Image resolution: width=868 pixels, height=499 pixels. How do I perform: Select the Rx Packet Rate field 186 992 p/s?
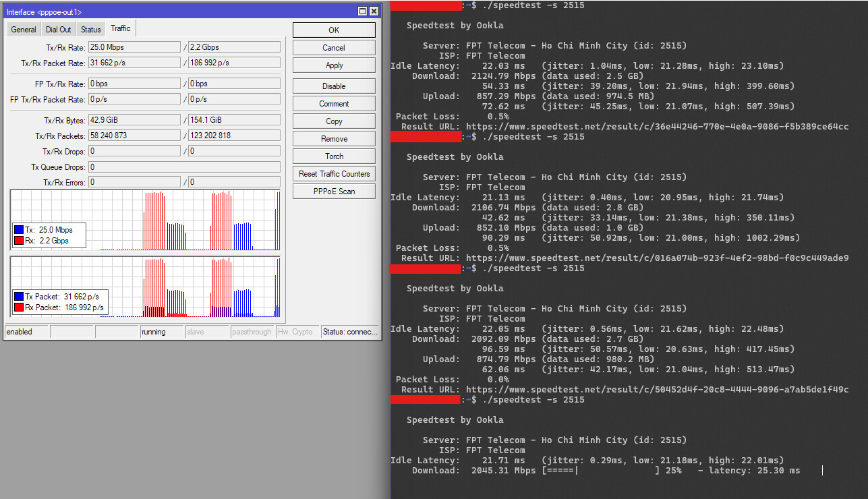coord(234,63)
